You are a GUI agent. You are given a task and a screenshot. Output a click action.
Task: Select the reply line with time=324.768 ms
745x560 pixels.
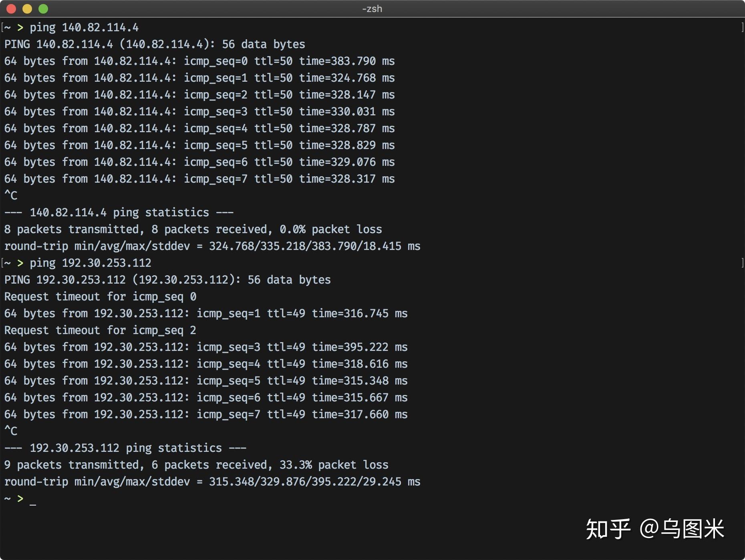point(199,78)
